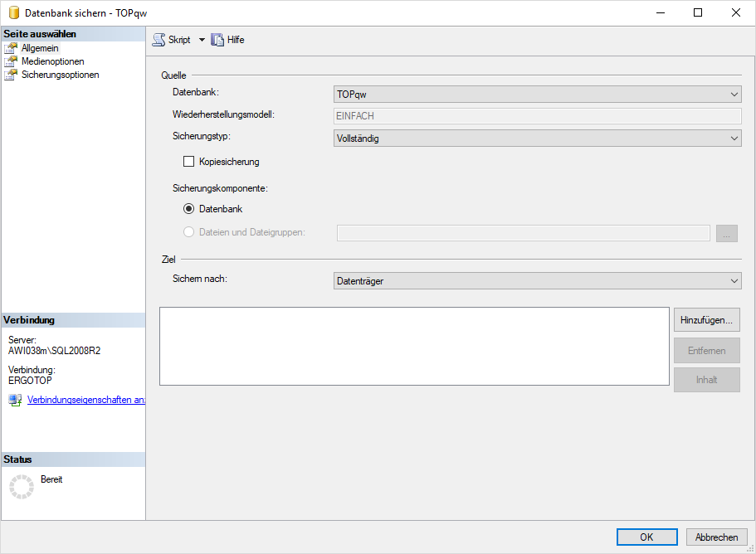Viewport: 756px width, 554px height.
Task: Enable the Kopiesicherung checkbox
Action: 188,162
